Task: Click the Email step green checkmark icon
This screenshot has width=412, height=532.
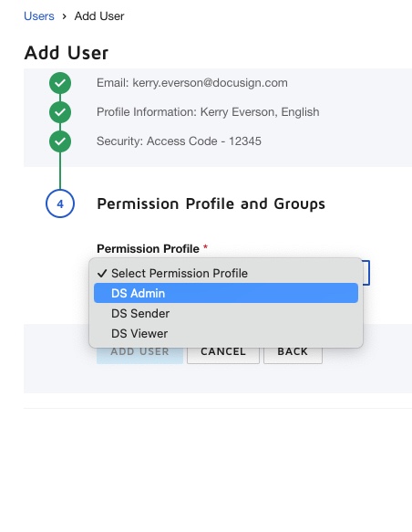Action: [x=60, y=83]
